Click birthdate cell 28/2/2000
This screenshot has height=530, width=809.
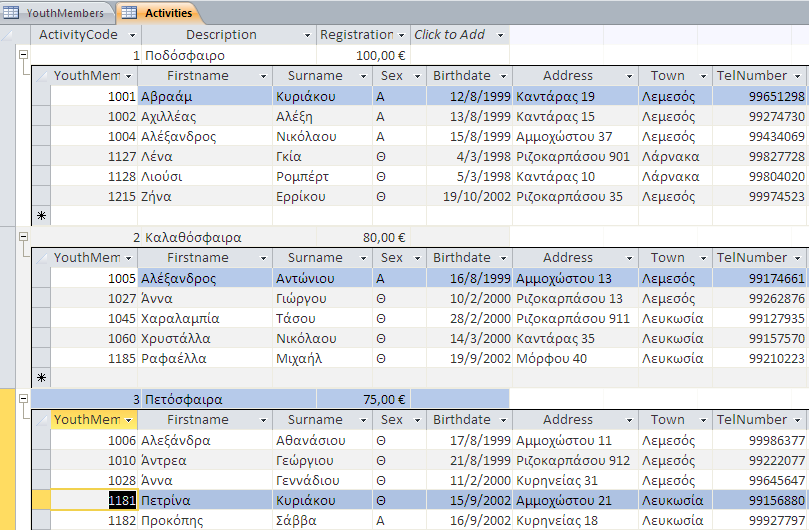click(469, 318)
